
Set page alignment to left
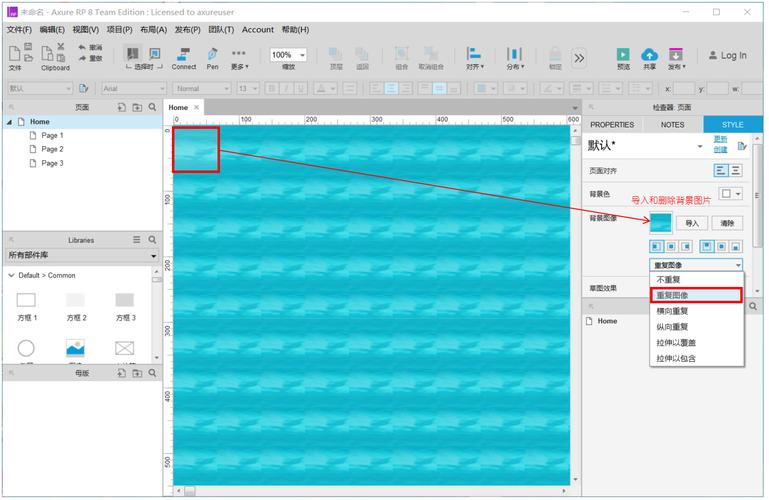tap(720, 171)
